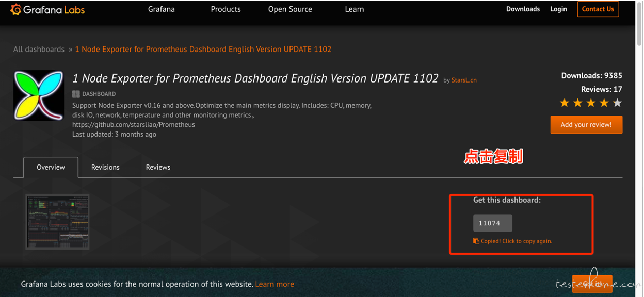The image size is (644, 297).
Task: Switch to the Revisions tab
Action: tap(105, 167)
